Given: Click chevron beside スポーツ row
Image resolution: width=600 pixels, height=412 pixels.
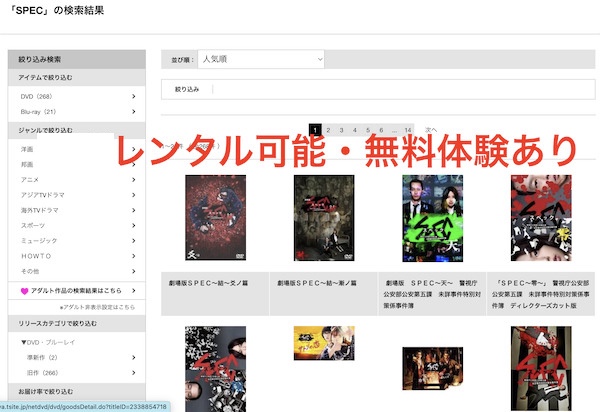Looking at the screenshot, I should click(134, 225).
